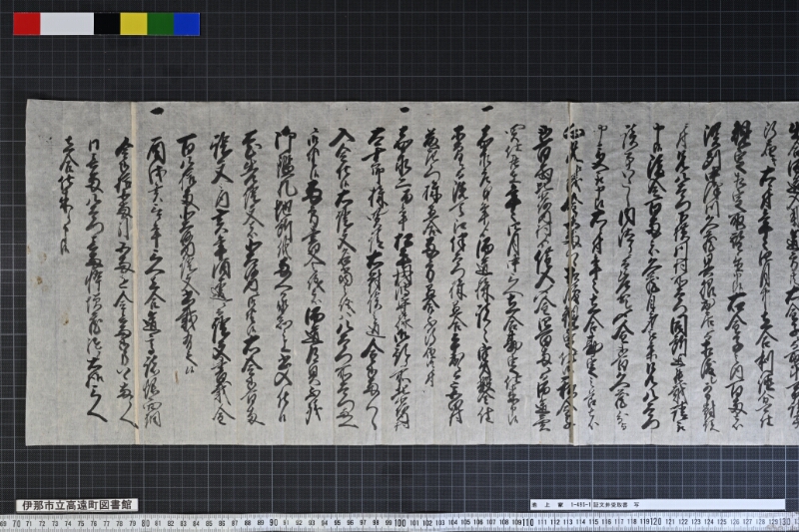Click the ruler mark labeled 85
Image resolution: width=799 pixels, height=532 pixels.
click(209, 523)
